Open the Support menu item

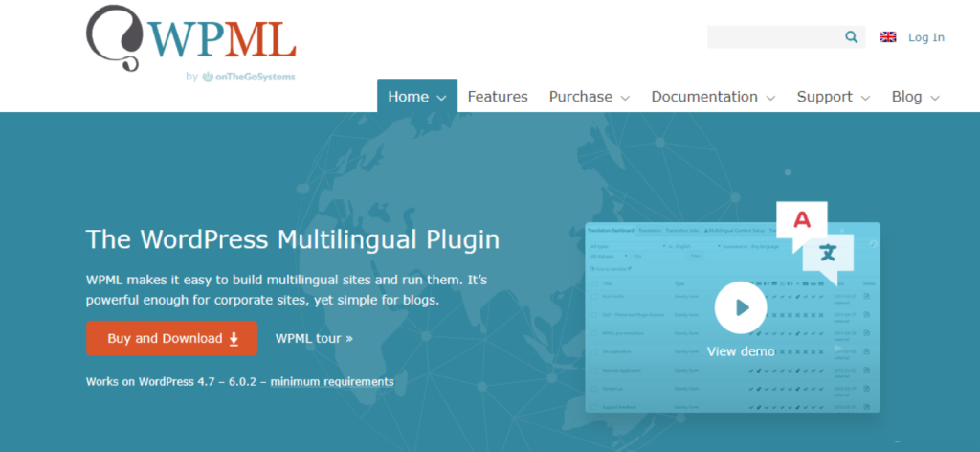point(824,97)
